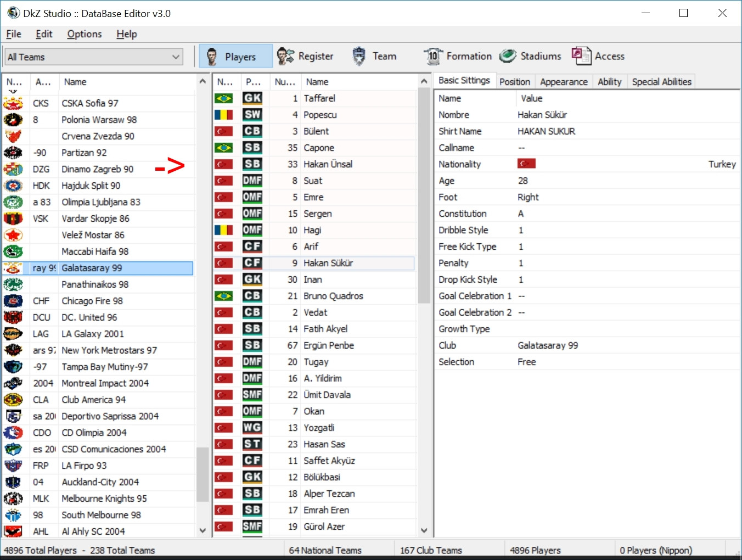
Task: Click the Al Ahly SC 2004 crest icon
Action: [13, 531]
